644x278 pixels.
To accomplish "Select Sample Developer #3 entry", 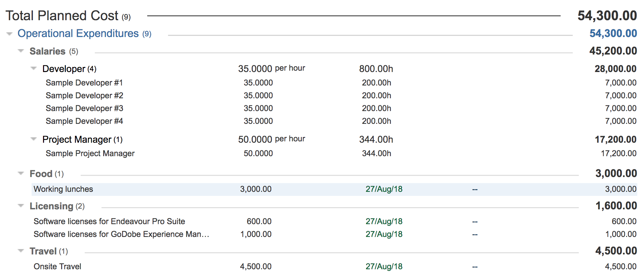I will coord(84,108).
